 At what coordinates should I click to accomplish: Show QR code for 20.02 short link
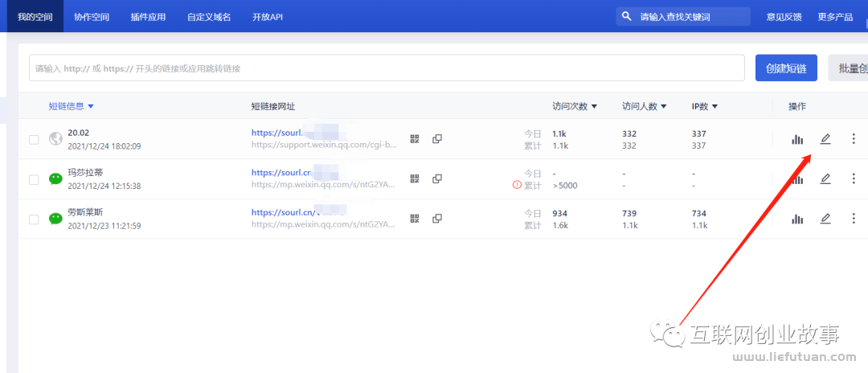(415, 139)
